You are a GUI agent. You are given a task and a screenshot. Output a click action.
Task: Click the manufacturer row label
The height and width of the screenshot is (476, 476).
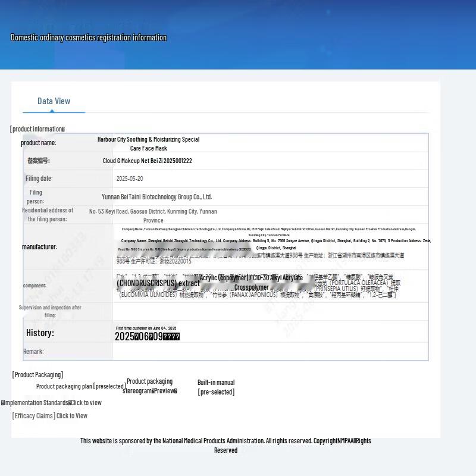(x=40, y=246)
